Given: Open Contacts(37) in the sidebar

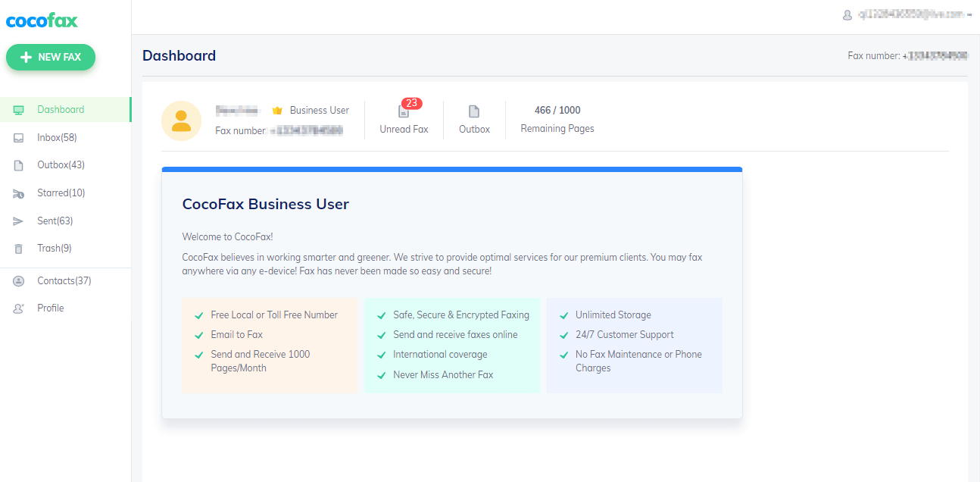Looking at the screenshot, I should [x=64, y=281].
